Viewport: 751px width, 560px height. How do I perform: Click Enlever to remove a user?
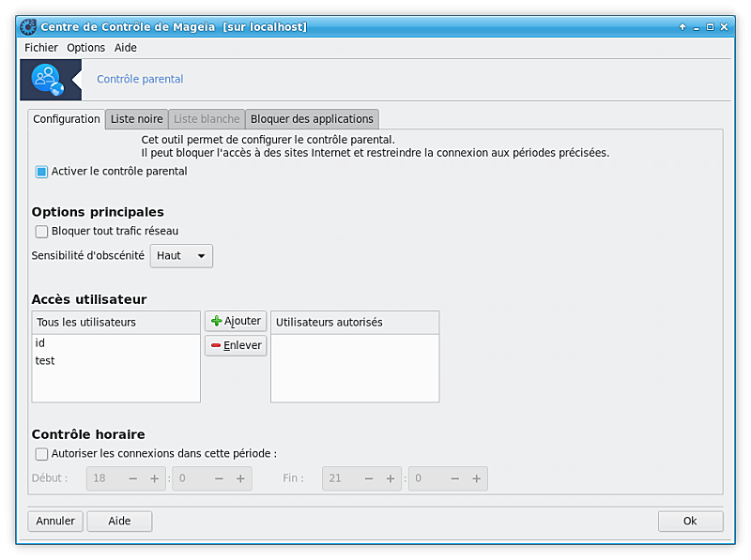pyautogui.click(x=236, y=345)
